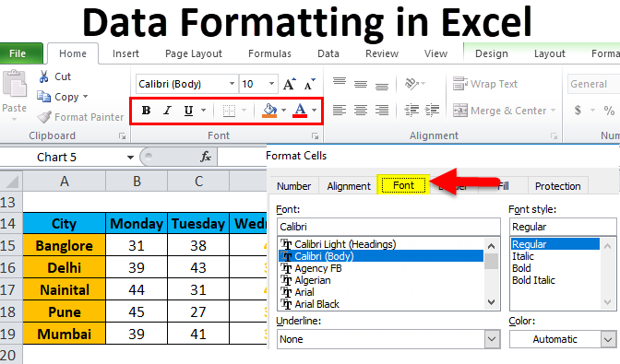The width and height of the screenshot is (620, 364).
Task: Open fill color dropdown arrow
Action: (x=283, y=111)
